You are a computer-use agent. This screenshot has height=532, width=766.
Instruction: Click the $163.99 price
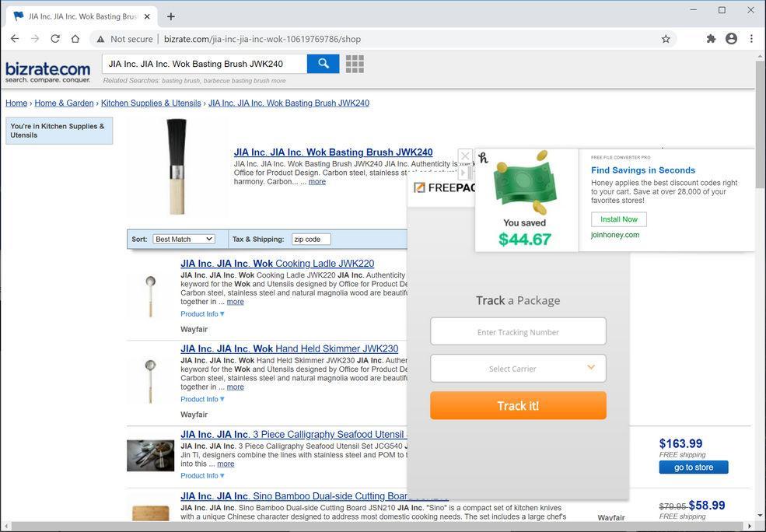click(x=680, y=443)
